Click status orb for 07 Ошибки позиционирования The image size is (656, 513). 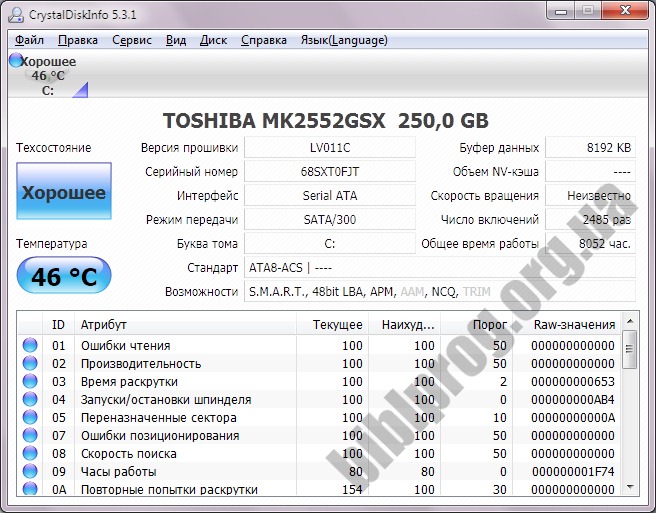click(x=30, y=435)
